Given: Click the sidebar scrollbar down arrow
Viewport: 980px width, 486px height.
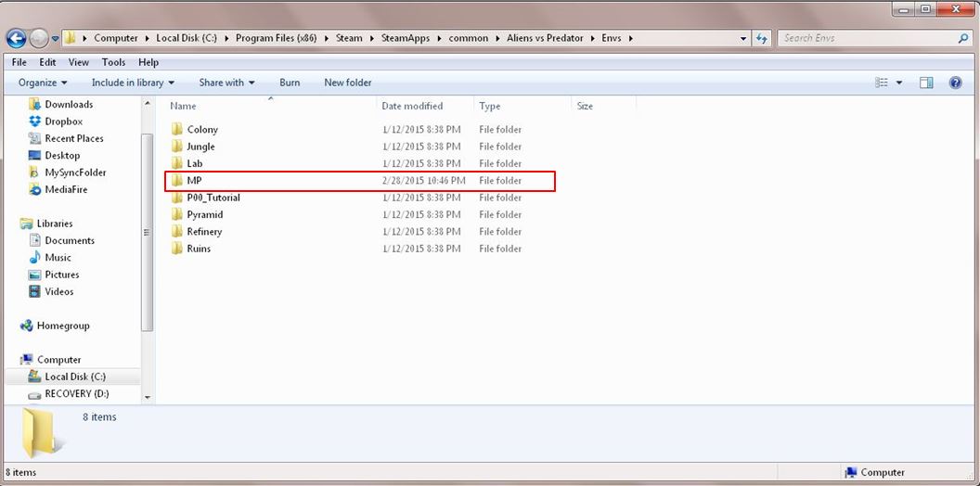Looking at the screenshot, I should pos(148,397).
